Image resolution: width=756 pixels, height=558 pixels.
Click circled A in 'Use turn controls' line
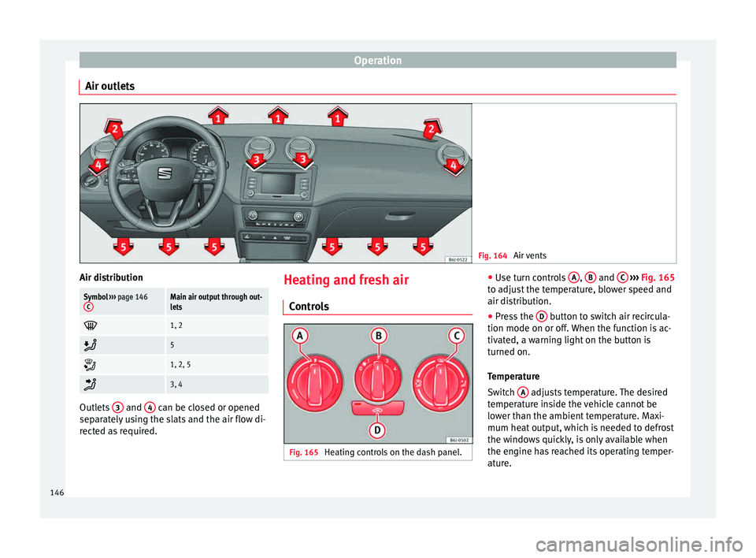[x=573, y=277]
